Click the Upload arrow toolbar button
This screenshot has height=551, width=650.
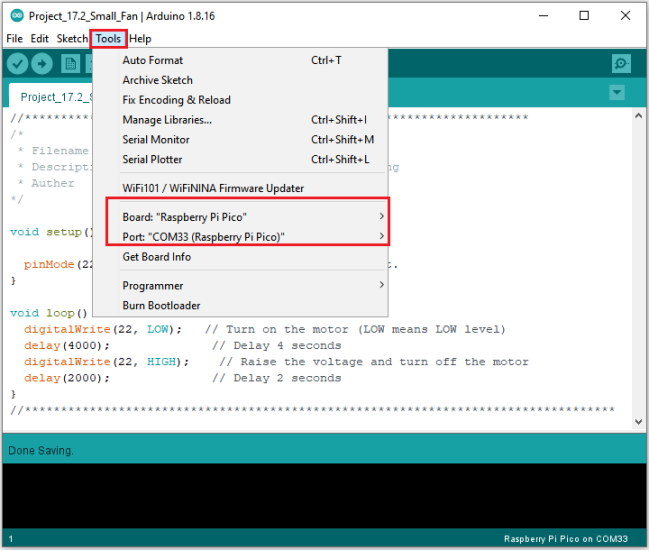[x=42, y=64]
